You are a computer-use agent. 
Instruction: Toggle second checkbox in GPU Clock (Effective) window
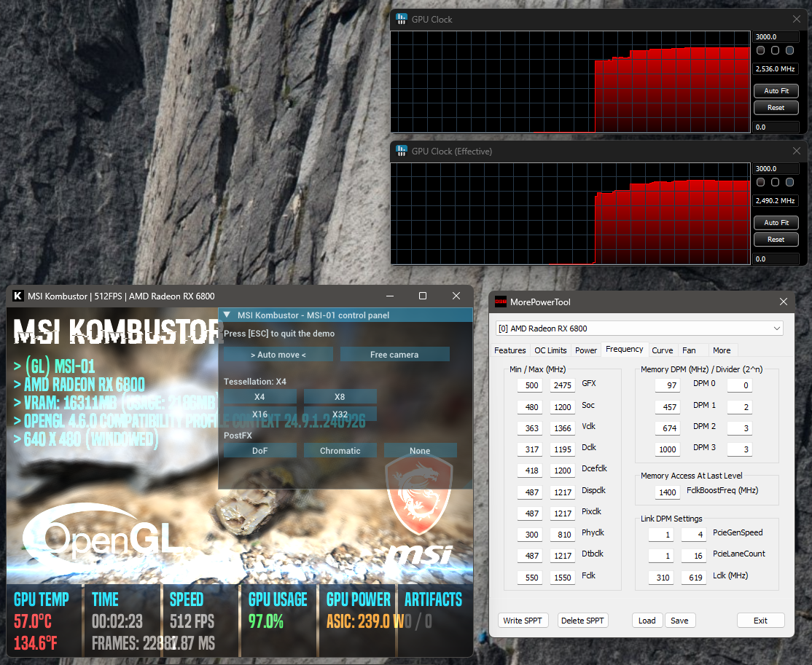click(776, 182)
